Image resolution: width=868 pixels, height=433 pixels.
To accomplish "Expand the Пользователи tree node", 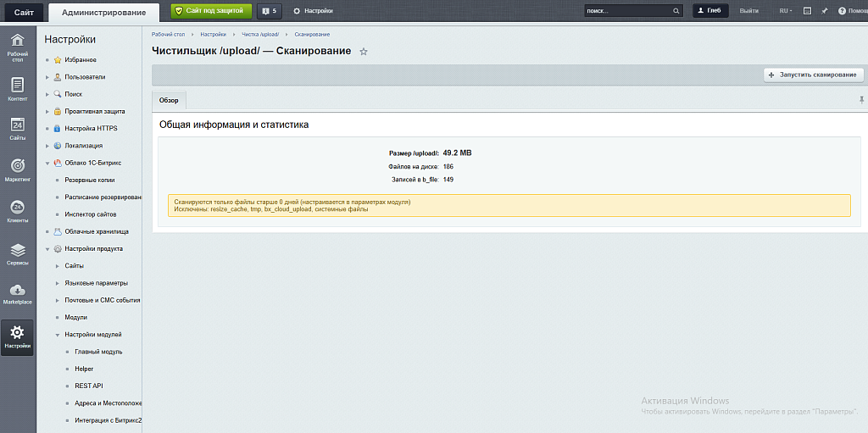I will tap(47, 77).
